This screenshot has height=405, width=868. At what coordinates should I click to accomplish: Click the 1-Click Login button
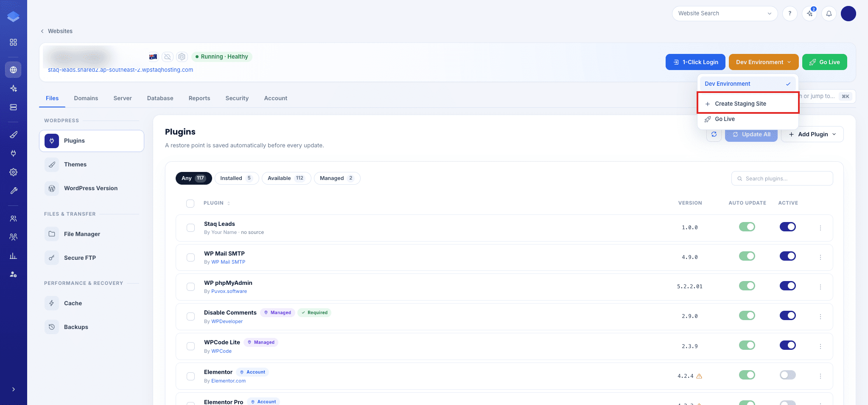(696, 62)
